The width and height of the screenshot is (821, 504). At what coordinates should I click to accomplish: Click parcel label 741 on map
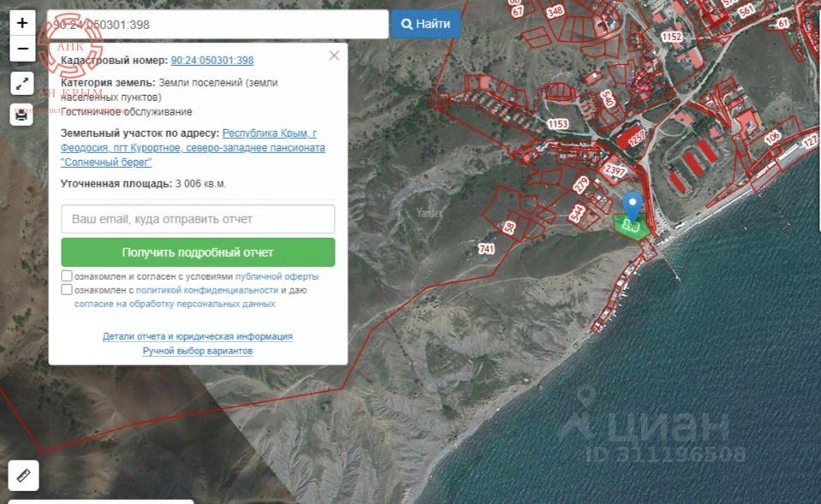tap(486, 249)
